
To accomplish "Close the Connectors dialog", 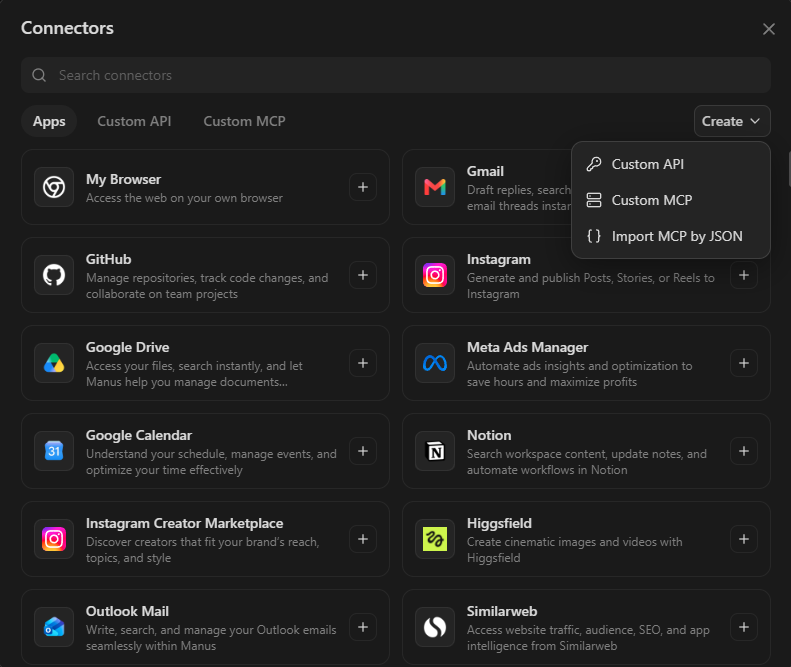I will 768,29.
